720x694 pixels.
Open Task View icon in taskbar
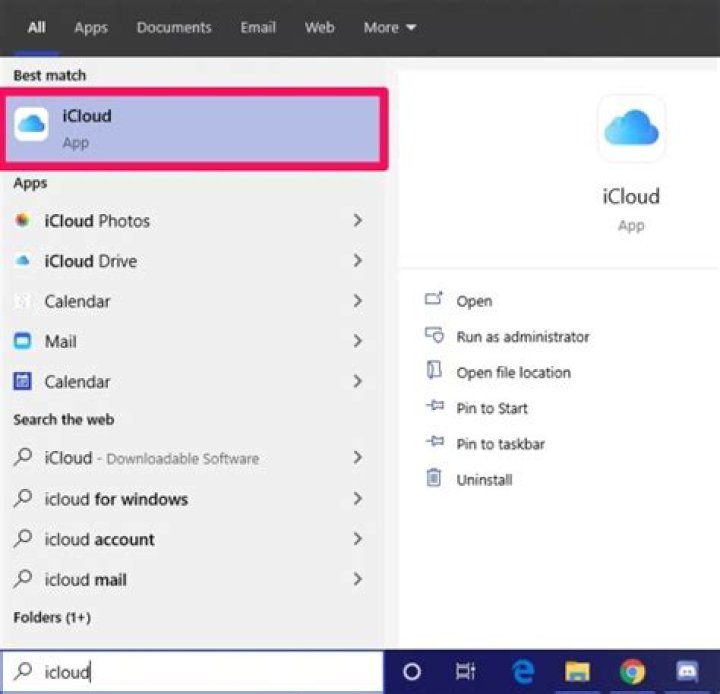coord(465,672)
